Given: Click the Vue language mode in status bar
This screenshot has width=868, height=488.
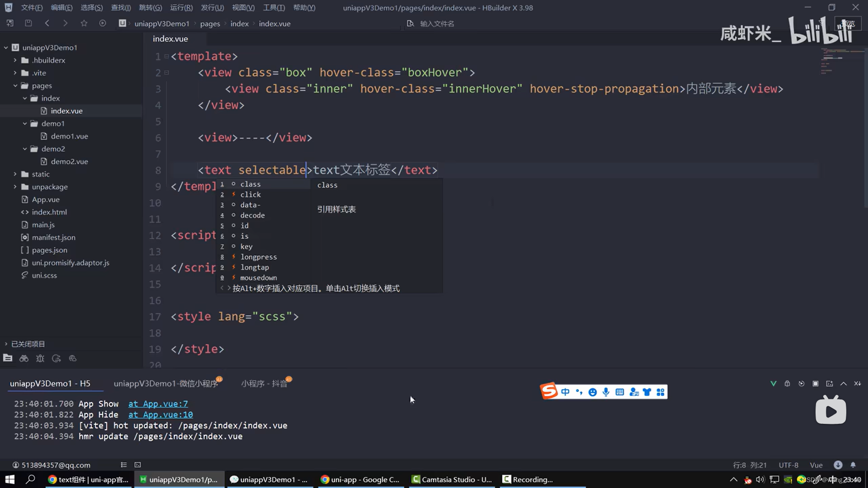Looking at the screenshot, I should [x=816, y=465].
